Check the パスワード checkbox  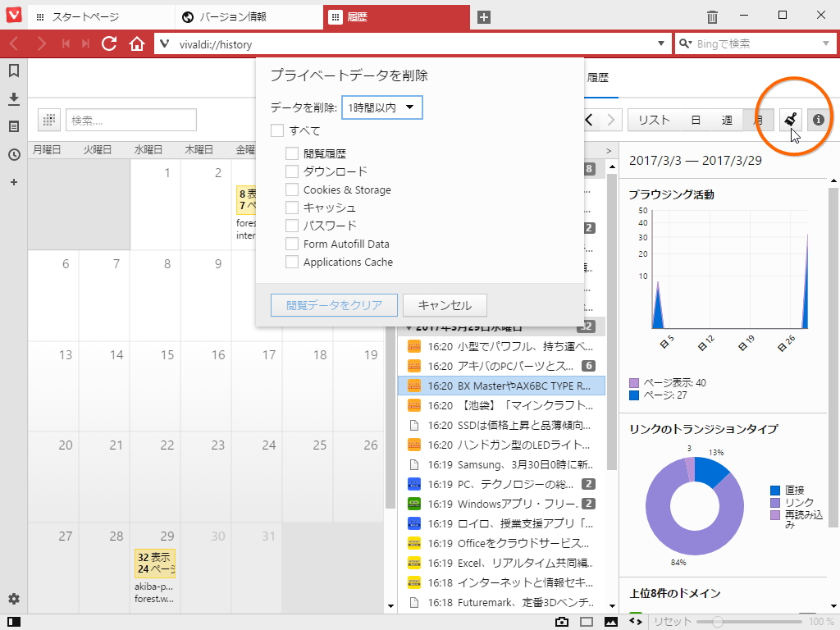tap(292, 226)
